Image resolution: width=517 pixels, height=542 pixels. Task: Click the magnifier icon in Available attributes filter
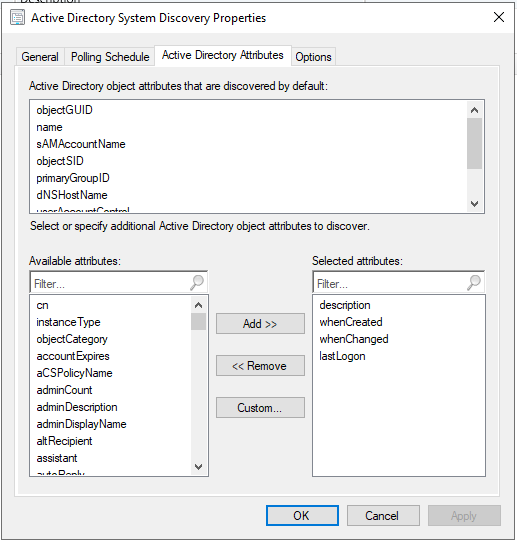(x=197, y=283)
